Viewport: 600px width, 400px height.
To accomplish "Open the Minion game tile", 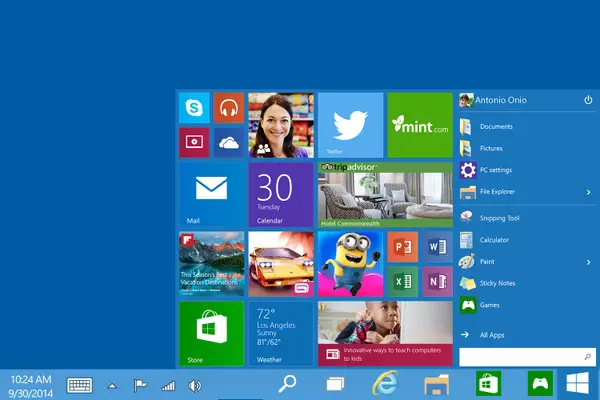I will pos(351,264).
